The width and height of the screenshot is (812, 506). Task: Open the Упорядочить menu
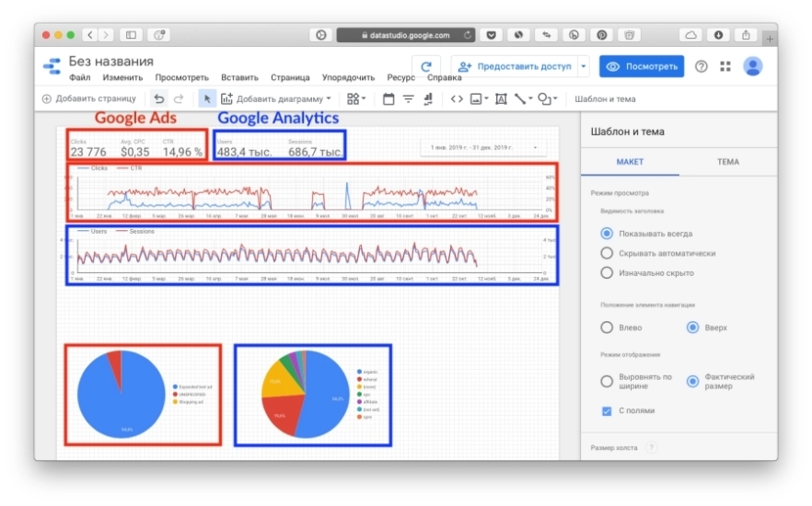coord(348,77)
